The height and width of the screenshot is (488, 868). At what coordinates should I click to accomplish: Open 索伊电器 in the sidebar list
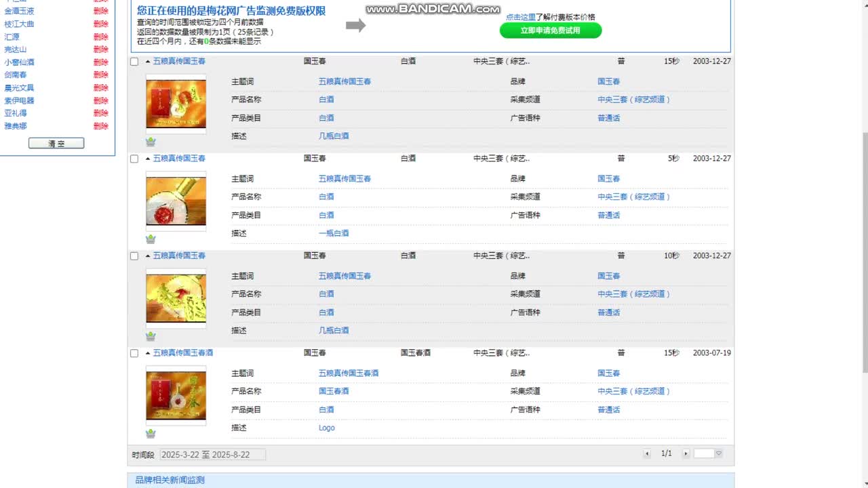point(19,100)
